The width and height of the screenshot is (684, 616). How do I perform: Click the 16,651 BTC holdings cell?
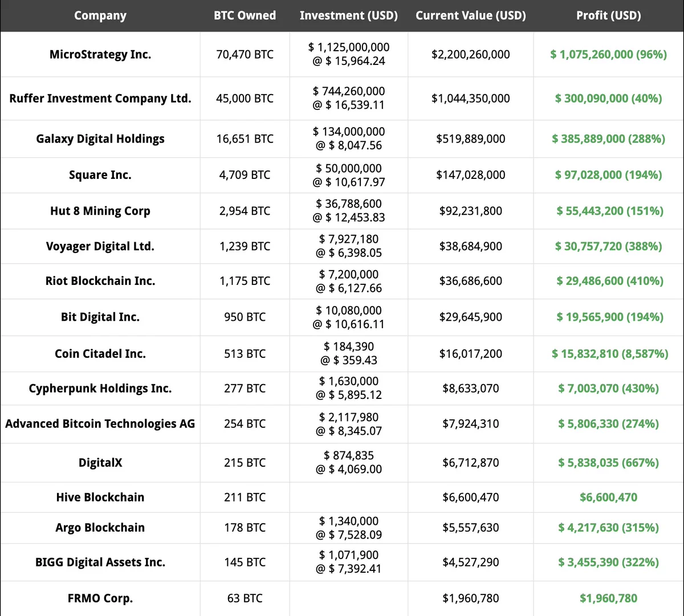point(245,139)
